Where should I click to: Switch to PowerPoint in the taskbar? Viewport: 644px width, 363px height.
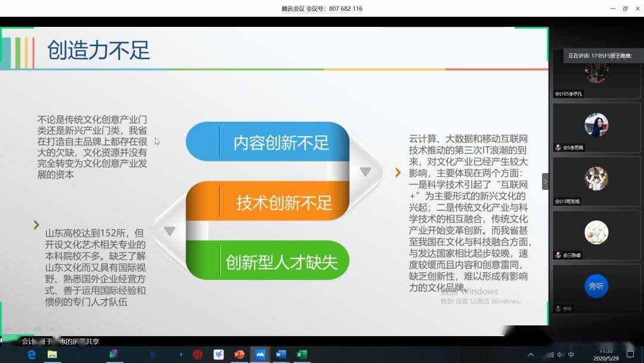(239, 355)
